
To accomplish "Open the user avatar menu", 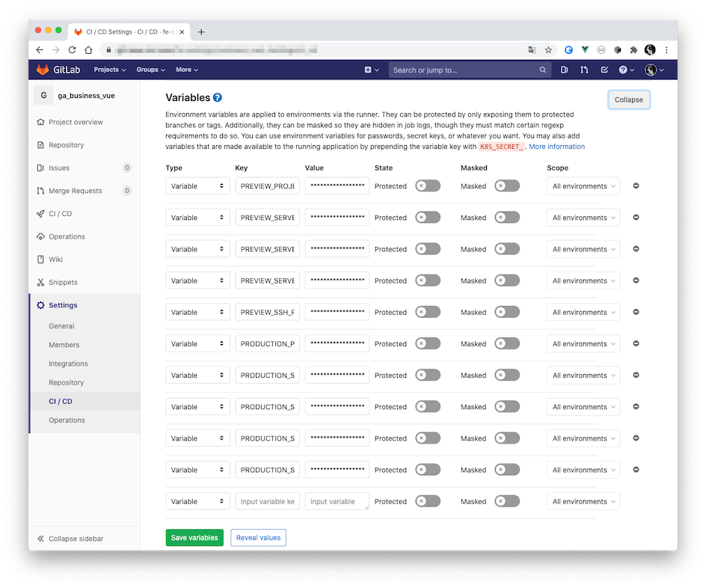I will (650, 70).
